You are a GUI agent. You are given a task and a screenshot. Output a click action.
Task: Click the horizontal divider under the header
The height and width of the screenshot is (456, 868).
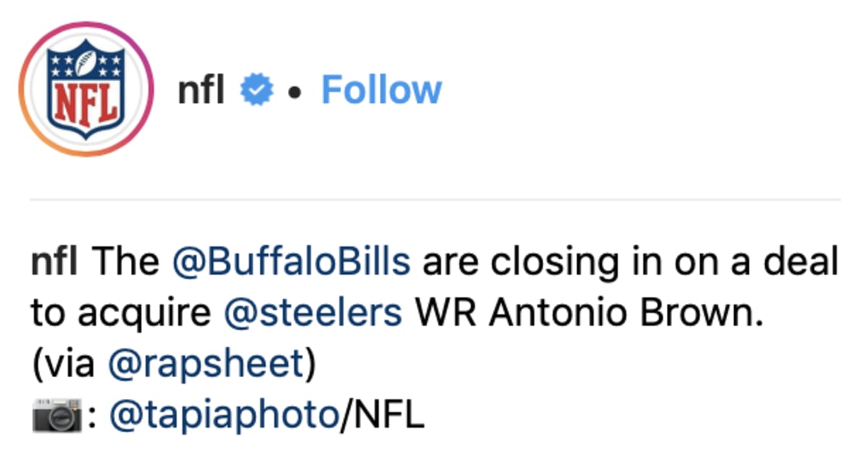[x=435, y=199]
